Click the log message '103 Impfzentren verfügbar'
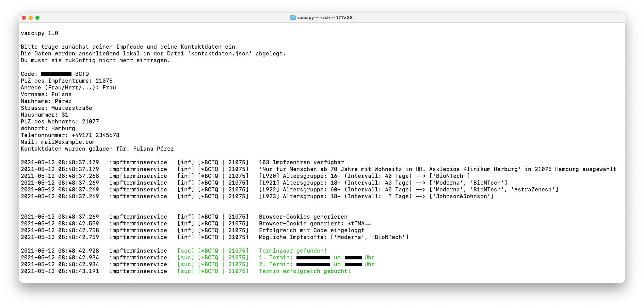 pyautogui.click(x=302, y=162)
